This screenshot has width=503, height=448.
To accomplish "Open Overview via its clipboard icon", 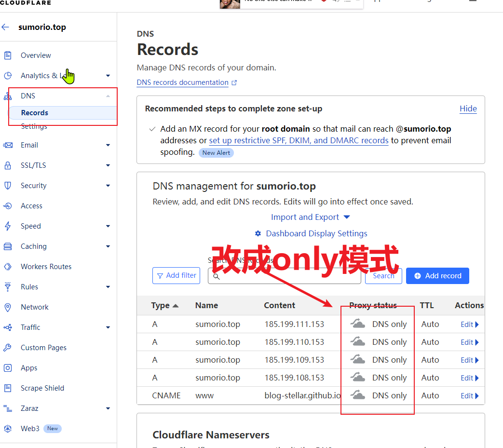I will pyautogui.click(x=8, y=55).
